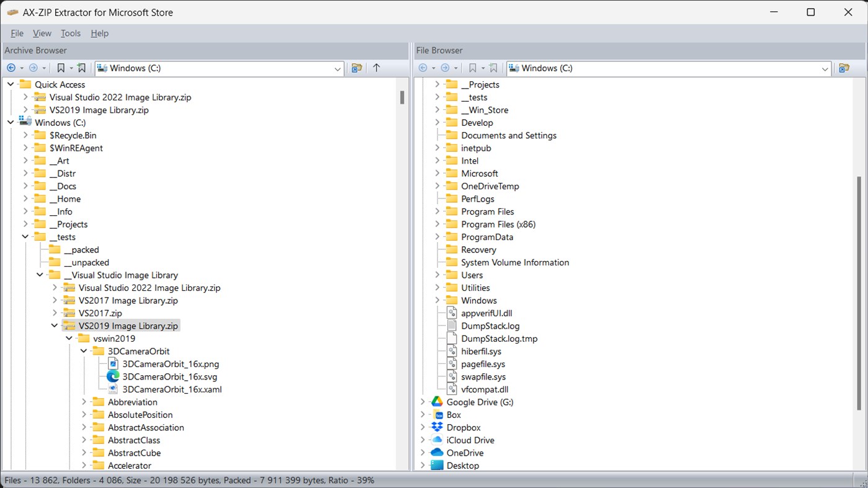Open the Tools menu

click(70, 33)
